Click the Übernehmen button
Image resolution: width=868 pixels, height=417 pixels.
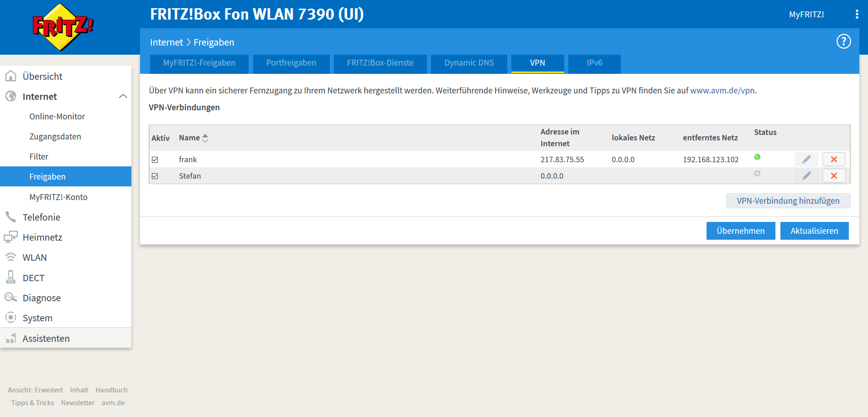tap(741, 231)
